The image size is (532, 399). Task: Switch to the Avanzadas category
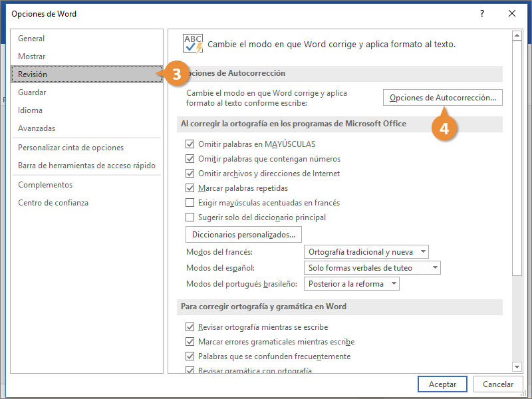[x=37, y=128]
